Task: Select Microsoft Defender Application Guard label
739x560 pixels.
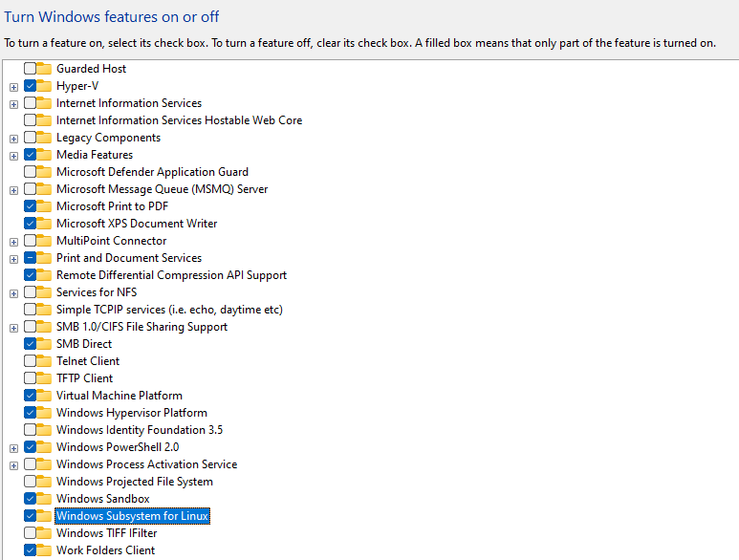Action: (x=152, y=171)
